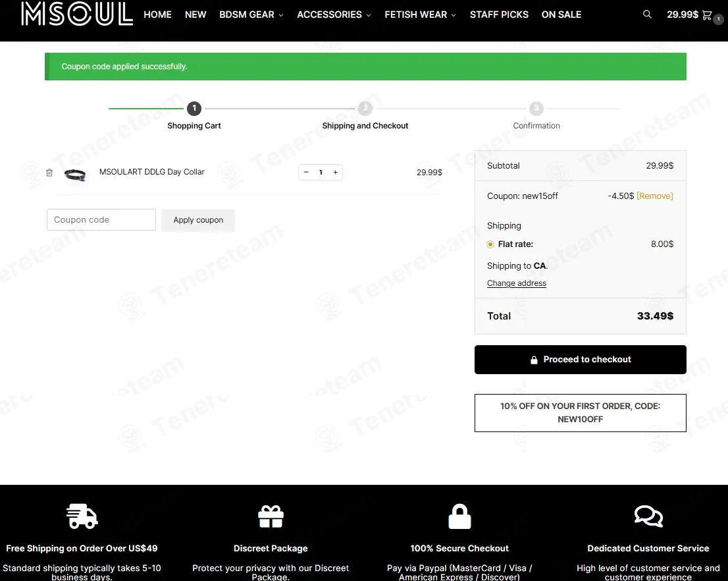Remove the Day Collar item with trash icon
The image size is (728, 581).
[49, 173]
